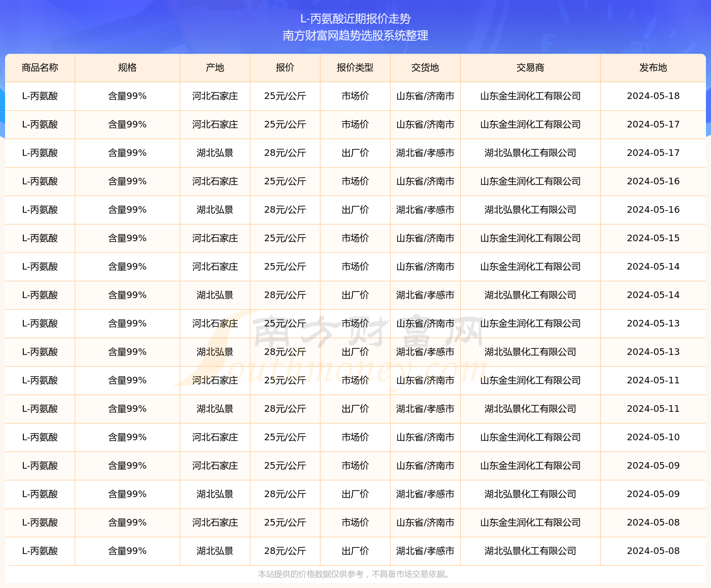Click the "规格" column header
711x588 pixels.
127,68
